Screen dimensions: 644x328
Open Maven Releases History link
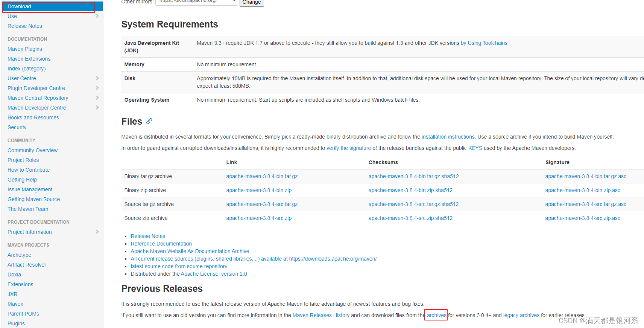pos(321,315)
